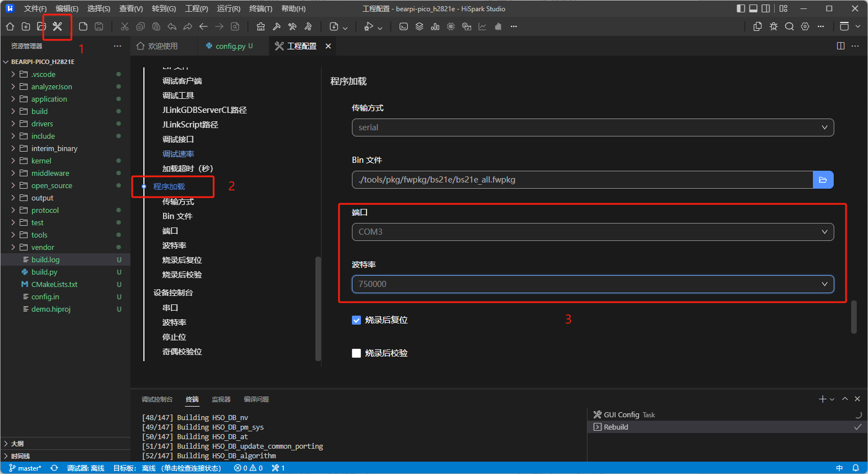The width and height of the screenshot is (868, 474).
Task: Select the Rebuild task in terminal list
Action: [x=727, y=427]
